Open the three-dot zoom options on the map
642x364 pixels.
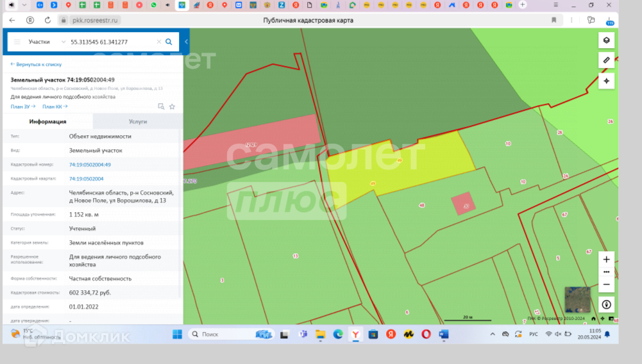tap(606, 272)
